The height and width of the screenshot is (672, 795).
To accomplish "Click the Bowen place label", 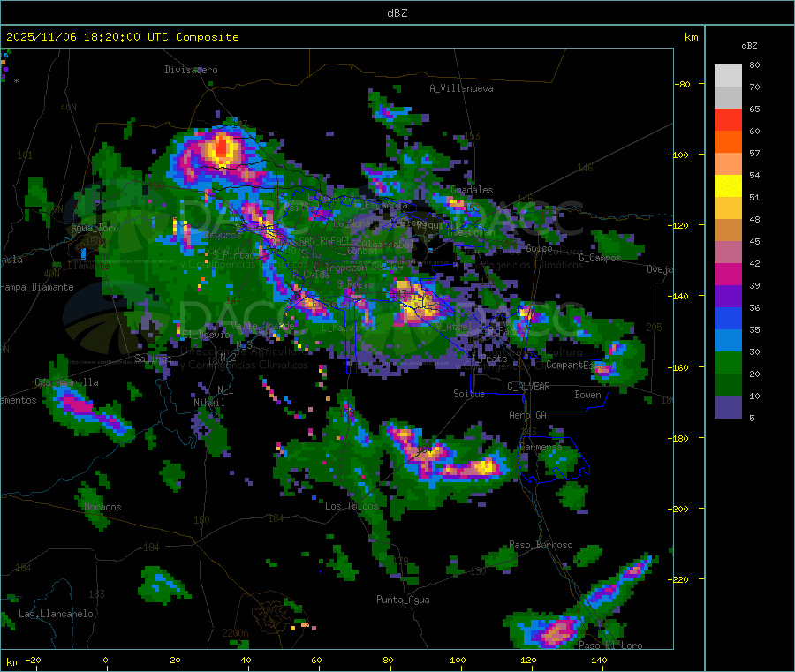I will (587, 395).
